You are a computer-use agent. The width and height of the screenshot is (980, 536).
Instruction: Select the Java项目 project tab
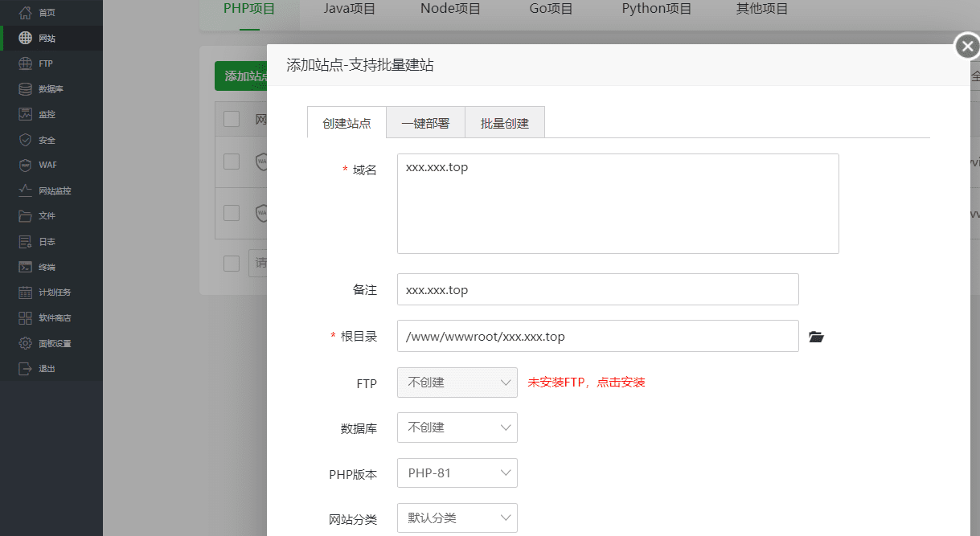349,10
